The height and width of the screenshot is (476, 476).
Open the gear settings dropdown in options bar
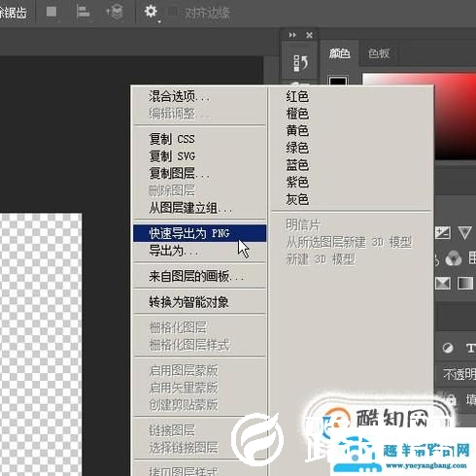[x=152, y=12]
